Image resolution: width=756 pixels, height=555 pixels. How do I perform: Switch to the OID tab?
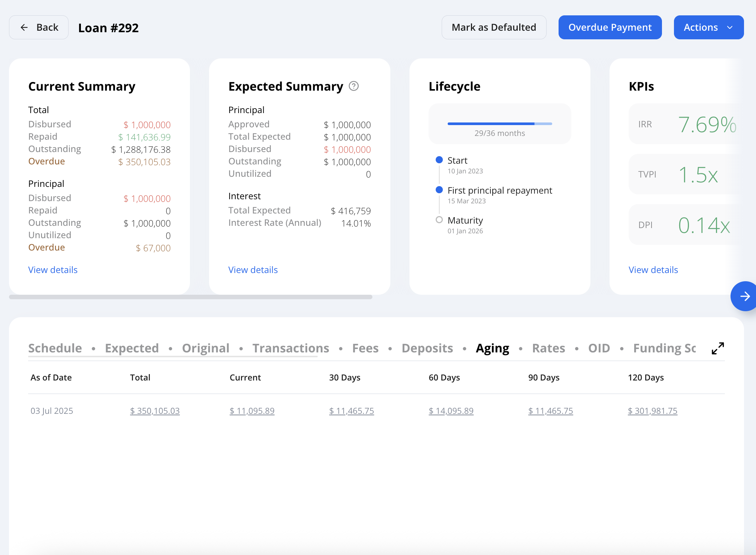(599, 348)
